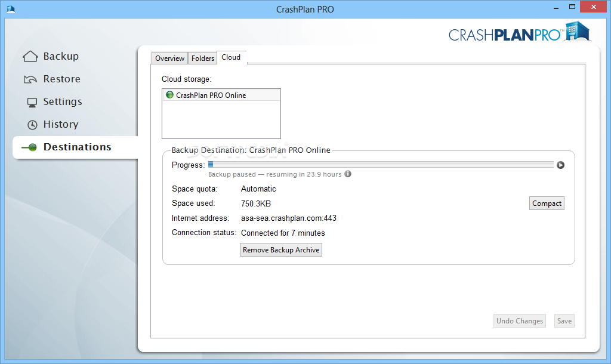Click the Settings monitor icon
611x364 pixels.
tap(32, 103)
